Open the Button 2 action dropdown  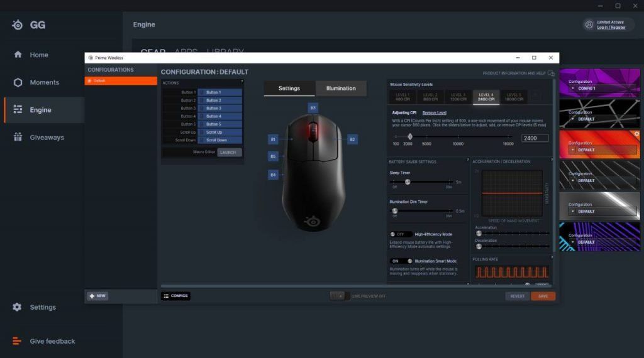point(219,100)
